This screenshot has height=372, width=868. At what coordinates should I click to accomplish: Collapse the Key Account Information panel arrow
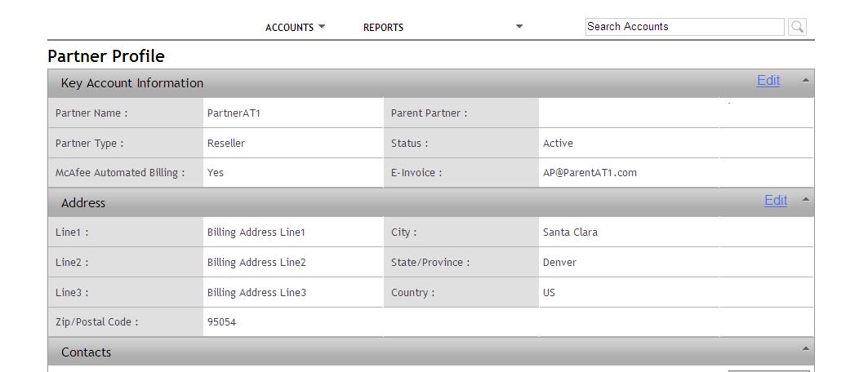[x=805, y=80]
